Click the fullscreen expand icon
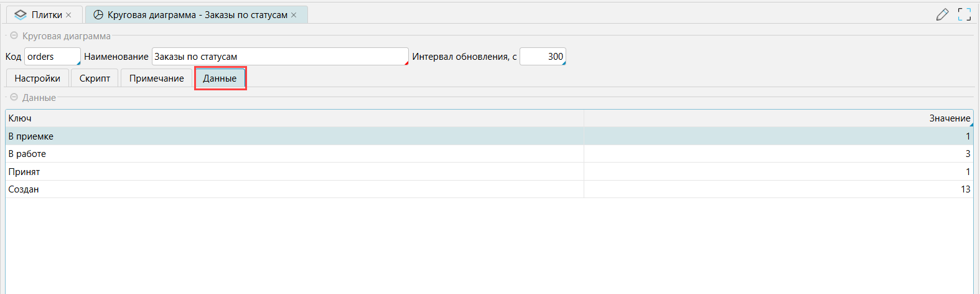 (x=964, y=14)
